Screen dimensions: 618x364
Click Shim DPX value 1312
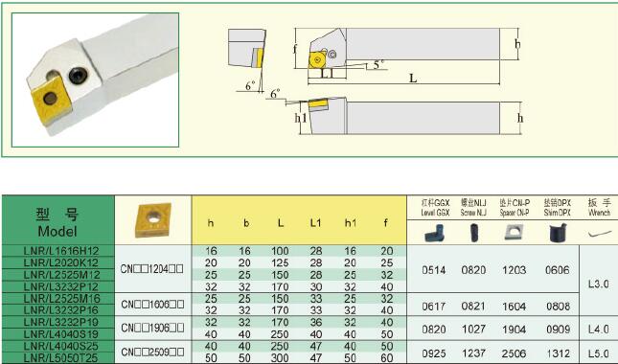[559, 353]
